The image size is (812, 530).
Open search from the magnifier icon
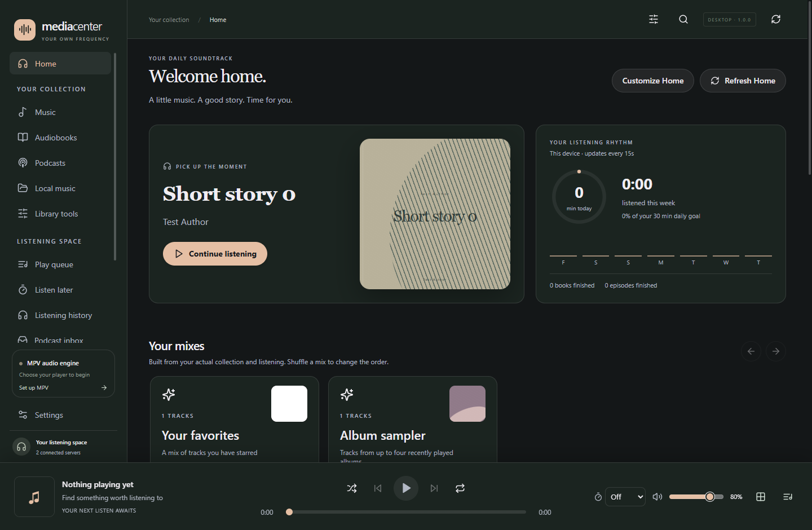tap(683, 19)
